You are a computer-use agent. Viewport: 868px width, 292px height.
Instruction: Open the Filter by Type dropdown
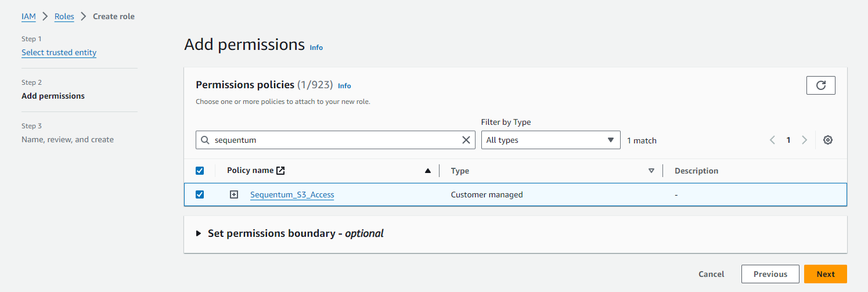tap(550, 140)
